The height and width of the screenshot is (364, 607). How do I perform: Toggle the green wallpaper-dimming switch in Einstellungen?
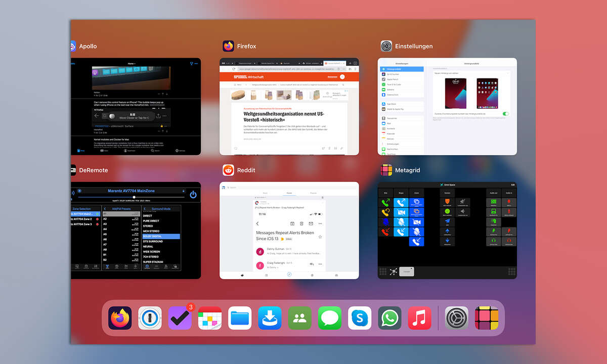click(x=506, y=114)
